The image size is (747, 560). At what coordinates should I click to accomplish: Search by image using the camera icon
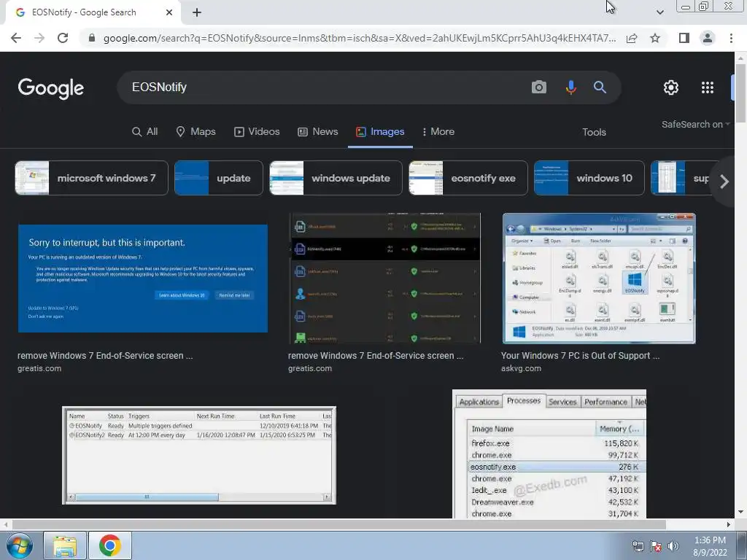point(539,87)
